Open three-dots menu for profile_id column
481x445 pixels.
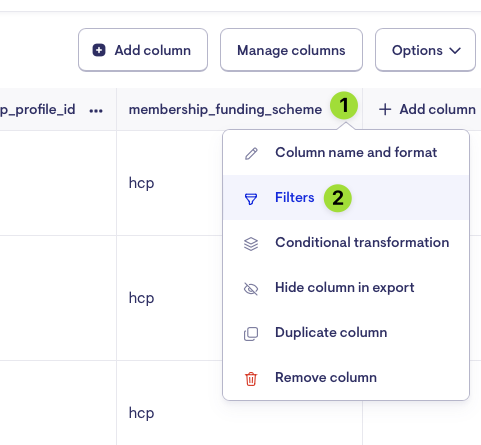coord(96,111)
